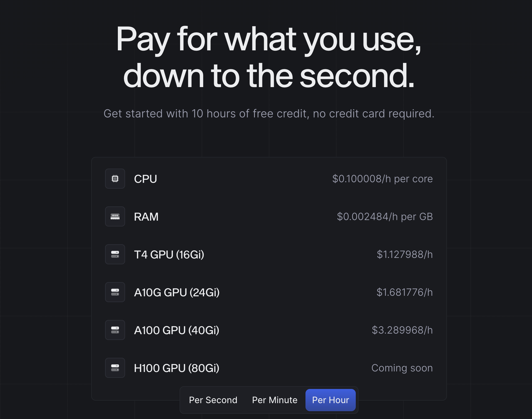
Task: Select the T4 GPU server icon
Action: pos(115,255)
